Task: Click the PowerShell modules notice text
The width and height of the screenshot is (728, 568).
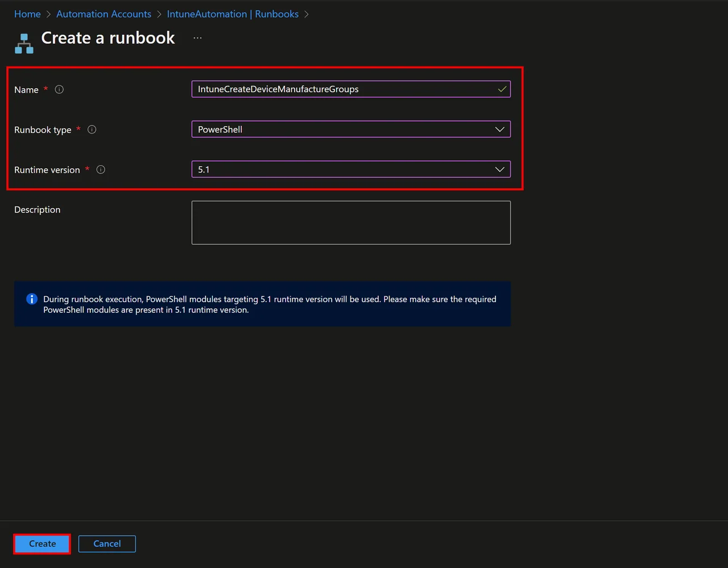Action: coord(270,304)
